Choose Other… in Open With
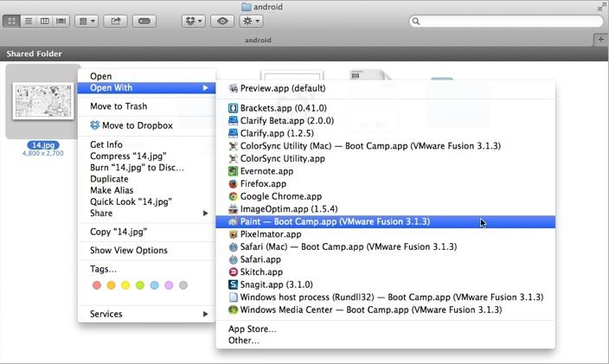This screenshot has height=364, width=609. point(385,341)
